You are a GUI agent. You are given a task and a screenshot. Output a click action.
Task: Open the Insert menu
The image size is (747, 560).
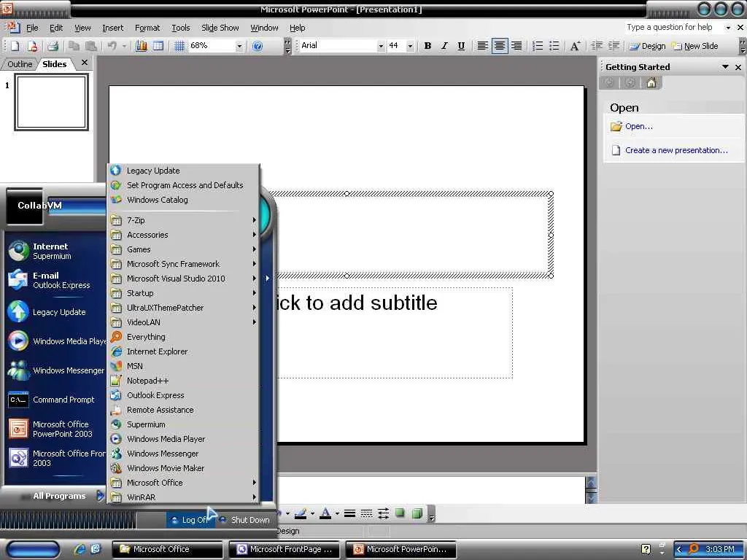(x=113, y=28)
